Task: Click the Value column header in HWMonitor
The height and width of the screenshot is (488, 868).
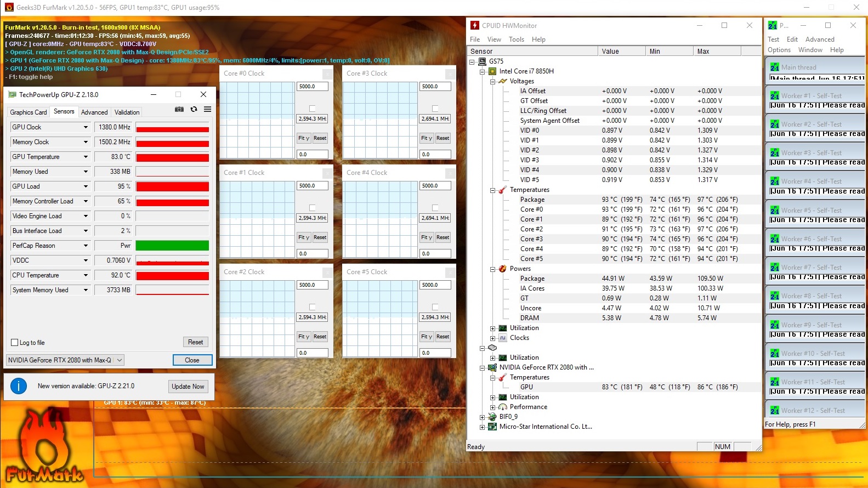Action: click(x=621, y=51)
